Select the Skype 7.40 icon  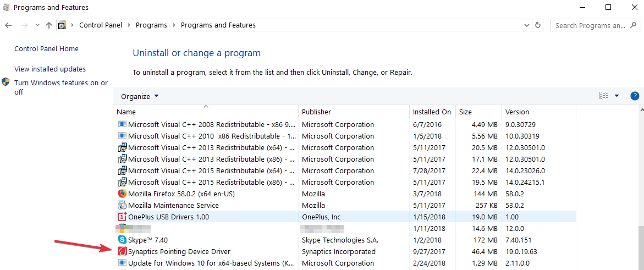(122, 240)
